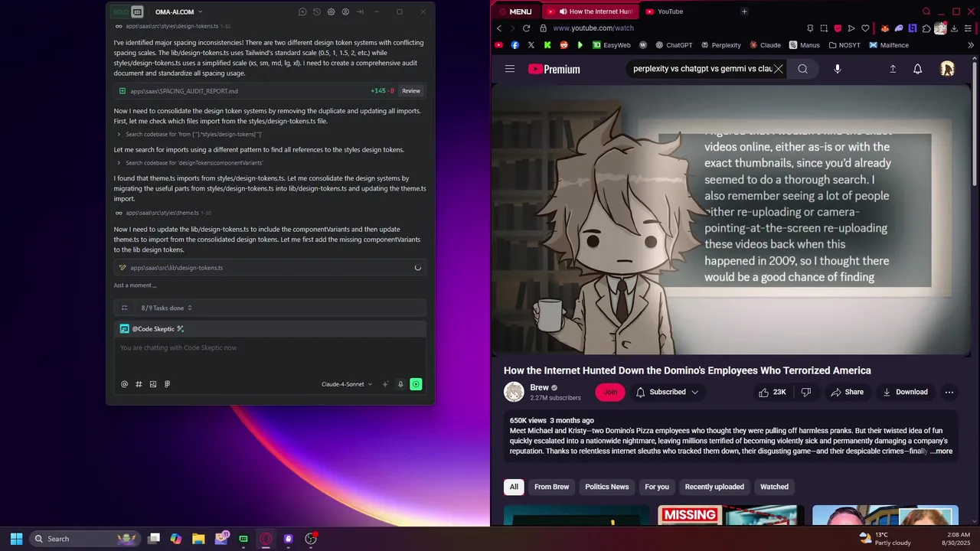The width and height of the screenshot is (980, 551).
Task: Open the browser MENU button
Action: point(514,11)
